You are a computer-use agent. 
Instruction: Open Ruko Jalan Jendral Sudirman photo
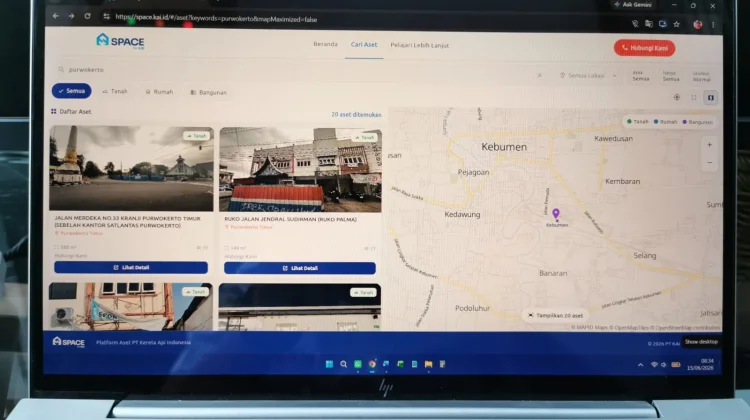click(300, 169)
